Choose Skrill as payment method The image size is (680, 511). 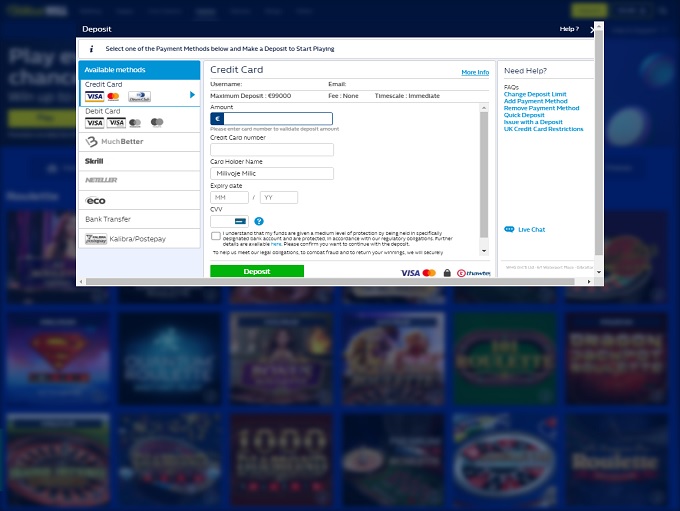[139, 160]
